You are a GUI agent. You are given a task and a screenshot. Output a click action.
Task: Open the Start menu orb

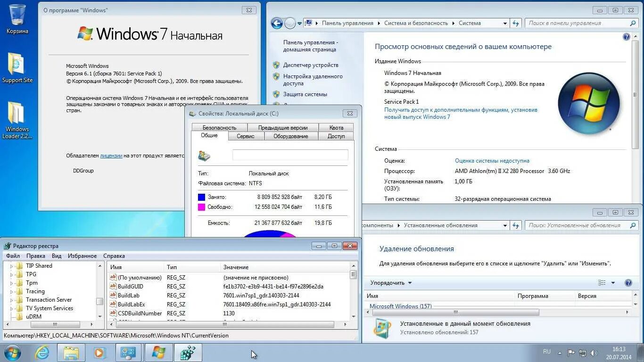(13, 353)
